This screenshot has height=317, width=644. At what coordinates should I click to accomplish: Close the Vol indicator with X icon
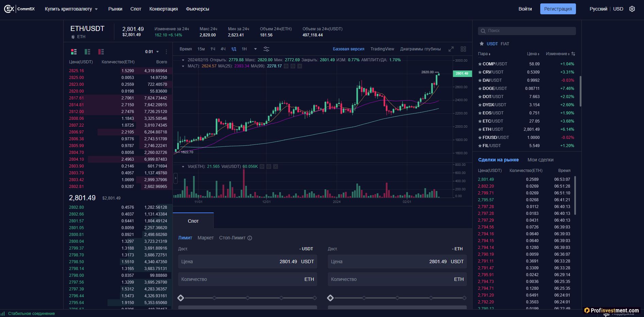276,167
